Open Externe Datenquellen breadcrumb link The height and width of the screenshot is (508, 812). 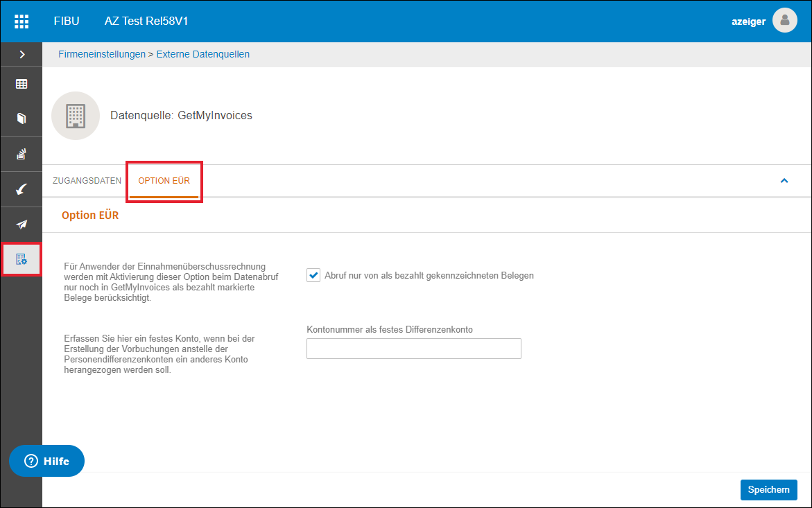[x=203, y=54]
